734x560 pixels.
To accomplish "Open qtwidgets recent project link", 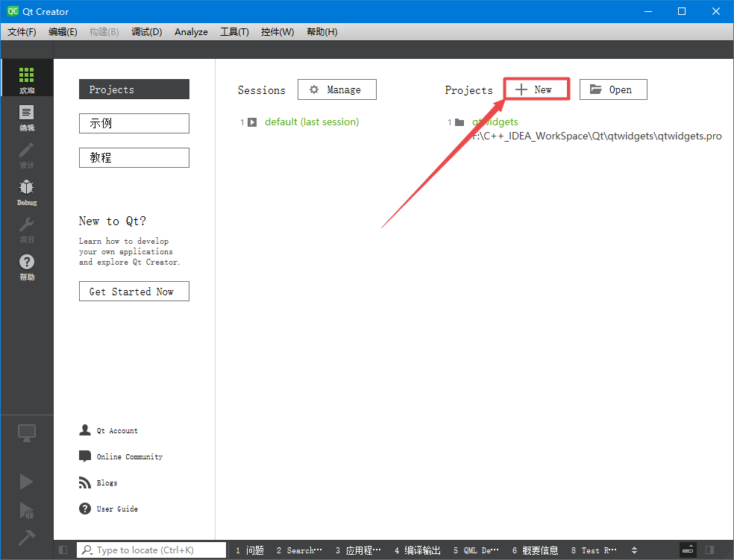I will click(495, 122).
